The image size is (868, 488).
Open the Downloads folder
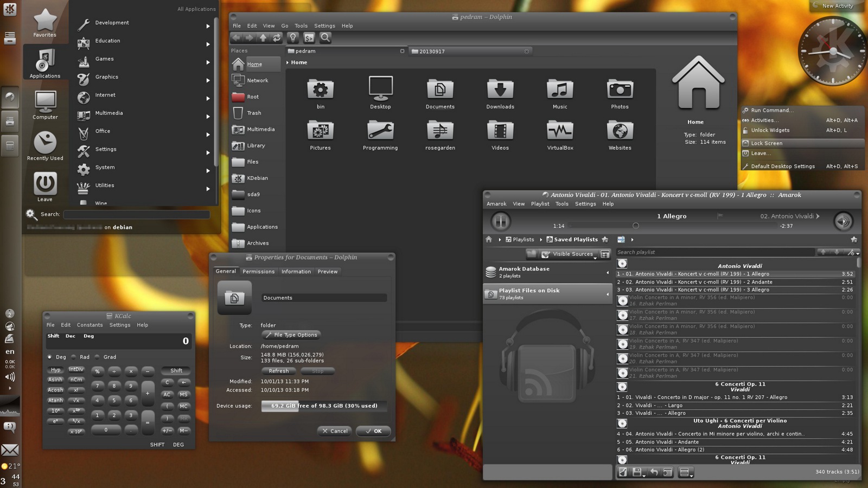coord(500,93)
